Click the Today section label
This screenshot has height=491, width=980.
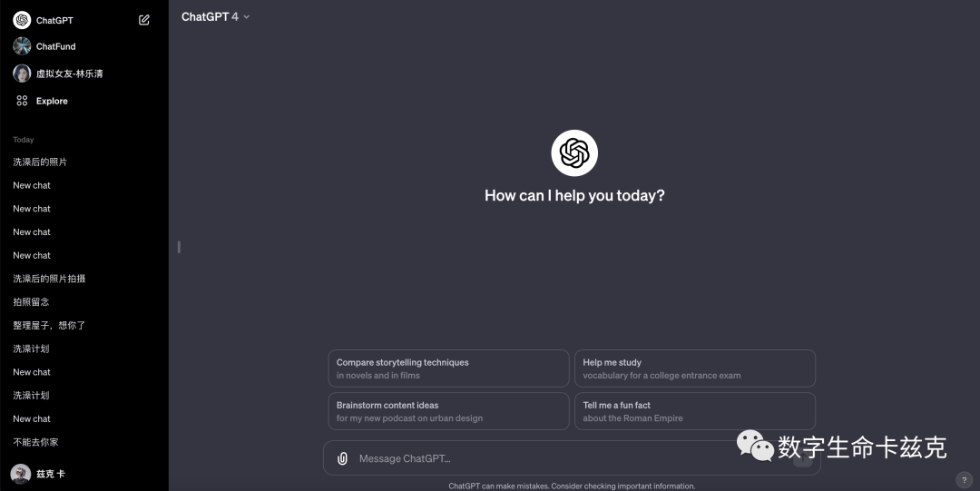click(x=23, y=140)
